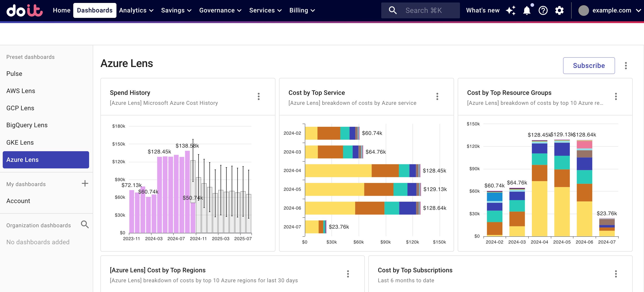Screen dimensions: 644x292
Task: Click the Cost by Top Regions title
Action: tap(158, 270)
